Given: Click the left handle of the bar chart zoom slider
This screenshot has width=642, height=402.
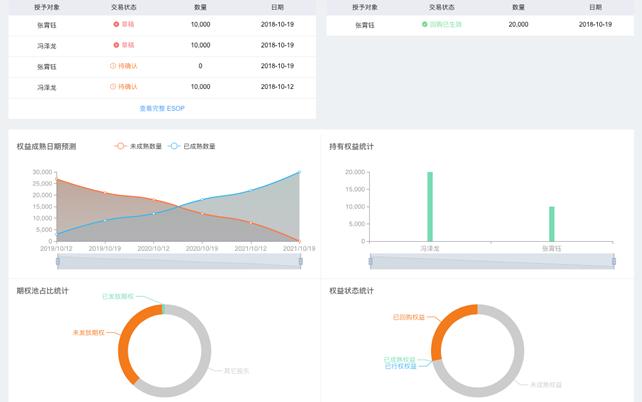Looking at the screenshot, I should tap(371, 262).
